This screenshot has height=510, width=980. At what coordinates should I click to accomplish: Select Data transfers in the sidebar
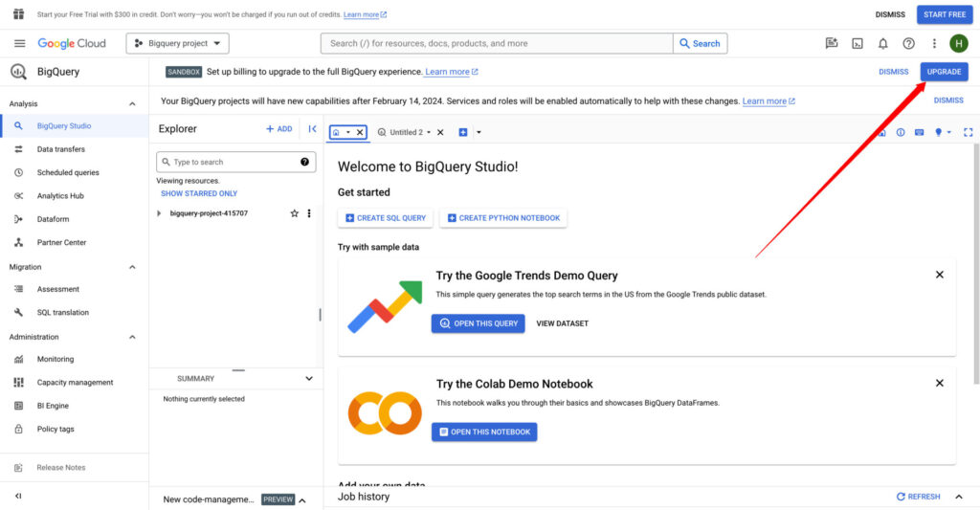(x=61, y=149)
